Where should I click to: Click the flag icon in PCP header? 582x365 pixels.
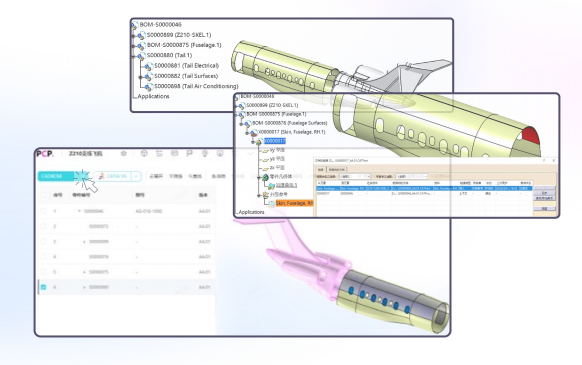pos(189,153)
